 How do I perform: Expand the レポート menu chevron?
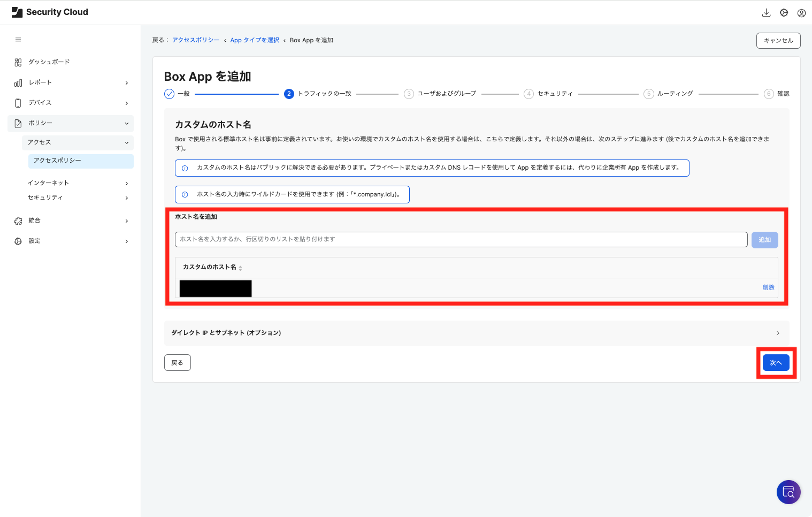click(127, 83)
